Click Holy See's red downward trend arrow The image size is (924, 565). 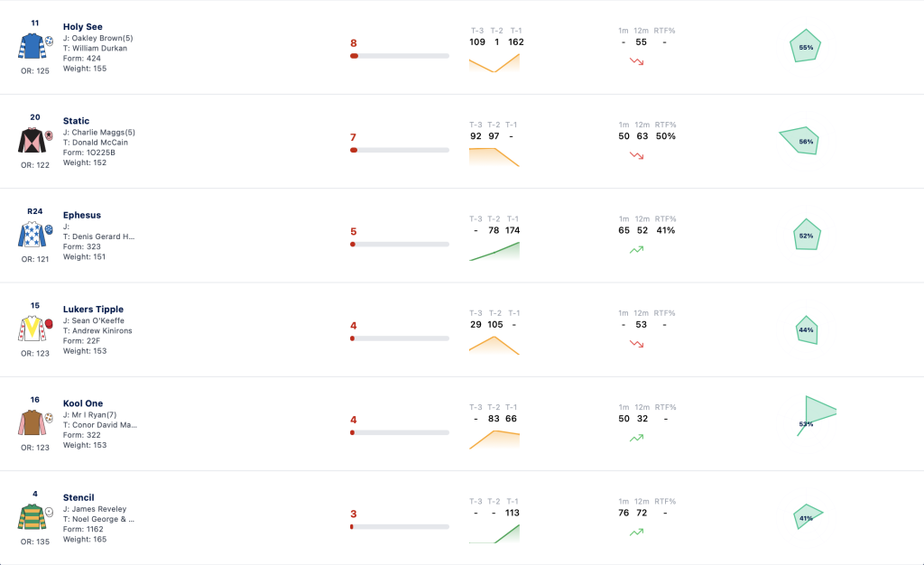pos(636,61)
